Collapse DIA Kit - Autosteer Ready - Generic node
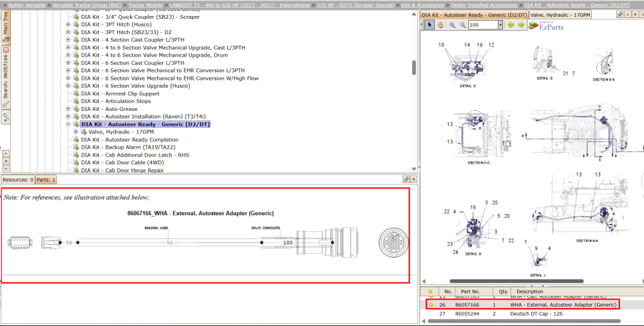644x326 pixels. [68, 124]
